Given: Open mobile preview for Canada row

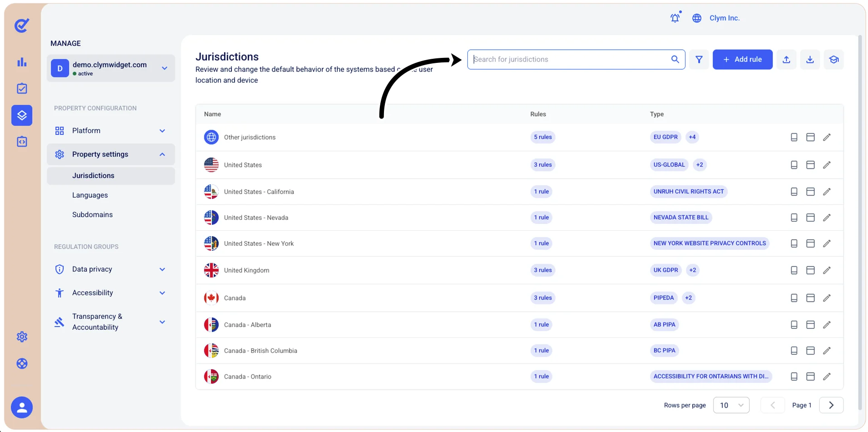Looking at the screenshot, I should tap(794, 298).
